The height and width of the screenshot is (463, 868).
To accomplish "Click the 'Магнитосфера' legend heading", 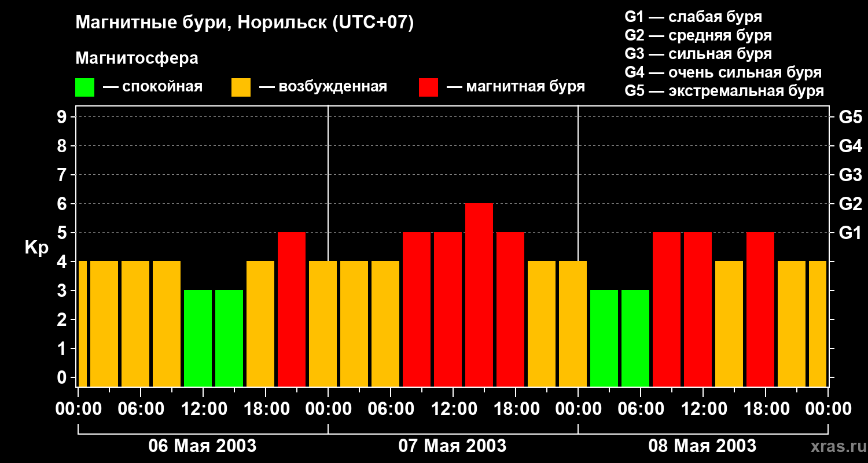I will tap(137, 58).
